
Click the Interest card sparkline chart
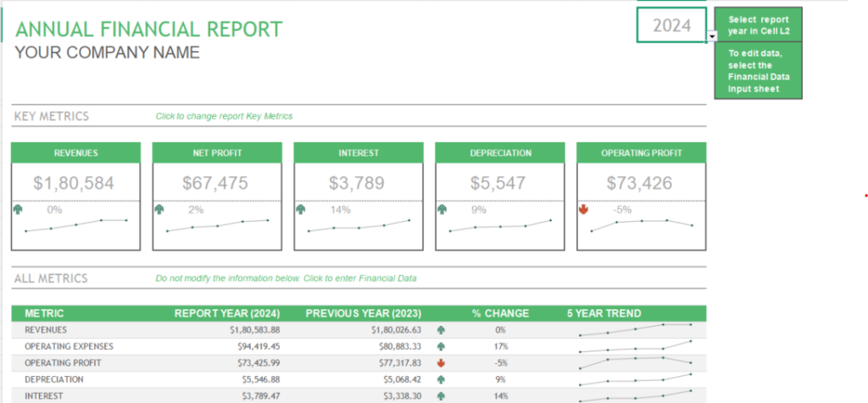pyautogui.click(x=359, y=225)
